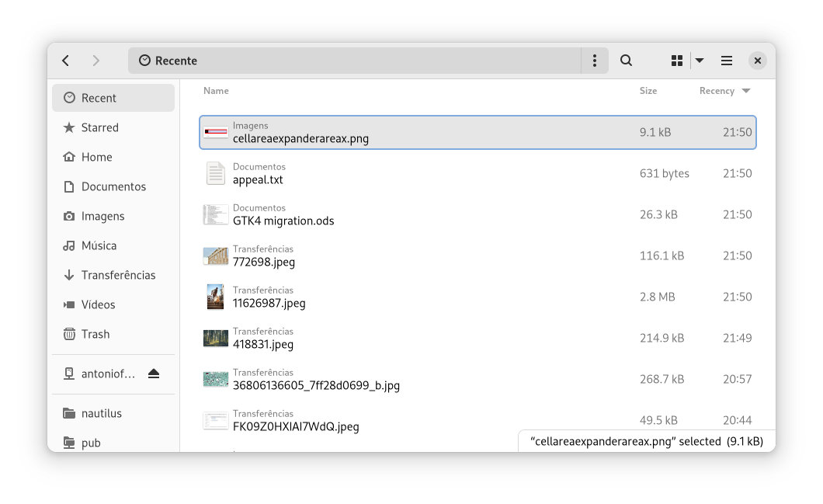Click the music note icon beside Música

pyautogui.click(x=69, y=245)
